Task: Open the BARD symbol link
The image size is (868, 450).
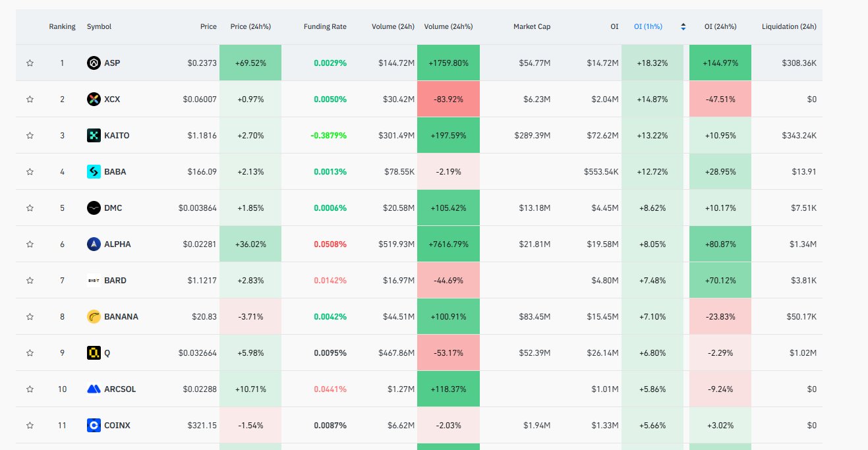Action: tap(115, 281)
